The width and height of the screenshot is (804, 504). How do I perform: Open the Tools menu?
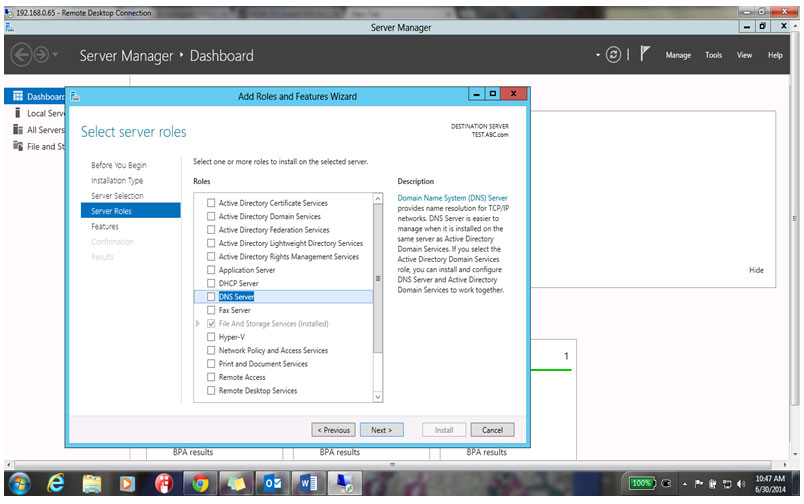713,55
